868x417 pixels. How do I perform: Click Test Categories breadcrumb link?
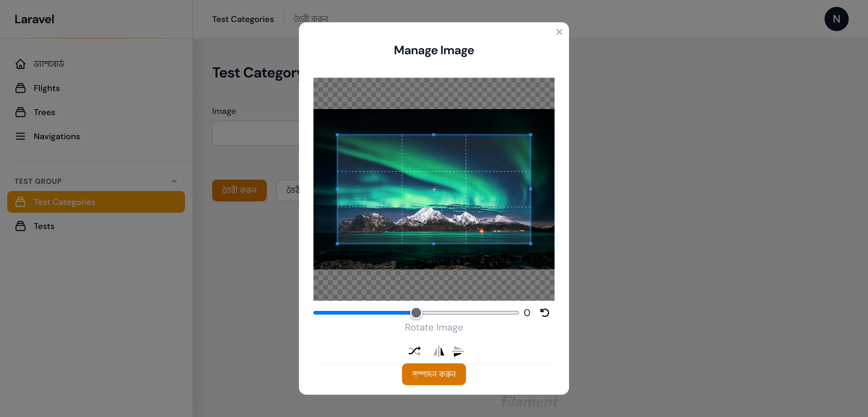pos(243,19)
